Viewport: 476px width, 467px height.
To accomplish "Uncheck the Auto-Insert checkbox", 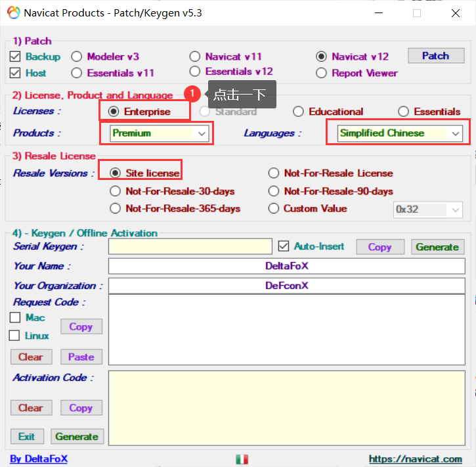I will tap(284, 246).
